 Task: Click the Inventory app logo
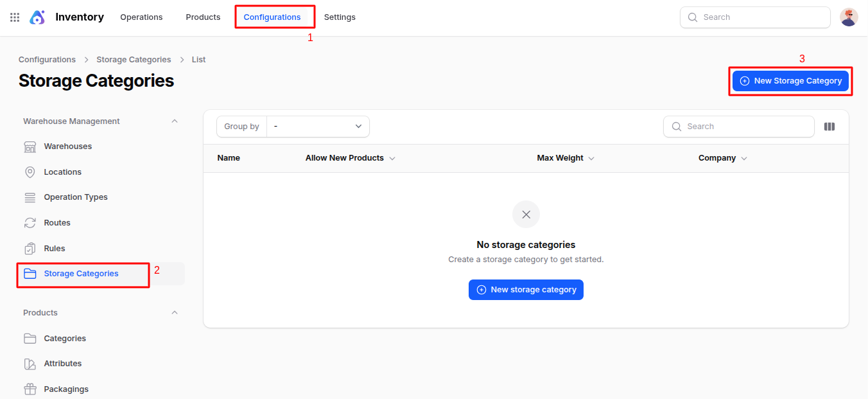37,17
